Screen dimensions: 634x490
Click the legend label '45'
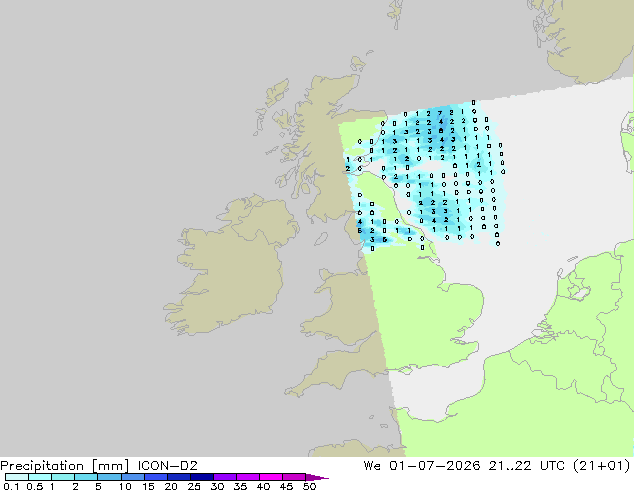[x=286, y=486]
